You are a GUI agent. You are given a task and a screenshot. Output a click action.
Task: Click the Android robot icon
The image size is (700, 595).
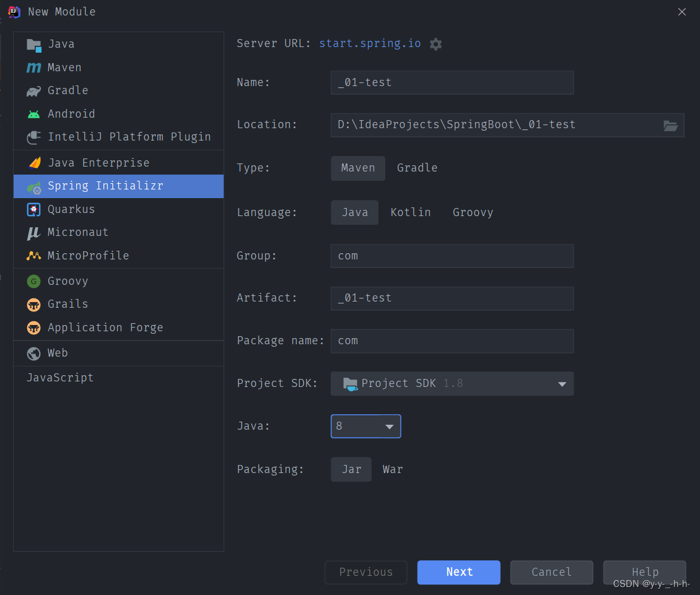[x=33, y=115]
